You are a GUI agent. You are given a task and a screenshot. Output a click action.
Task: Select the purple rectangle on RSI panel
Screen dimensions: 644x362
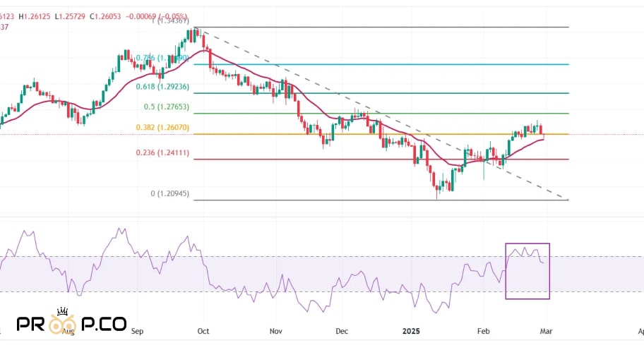pos(527,271)
